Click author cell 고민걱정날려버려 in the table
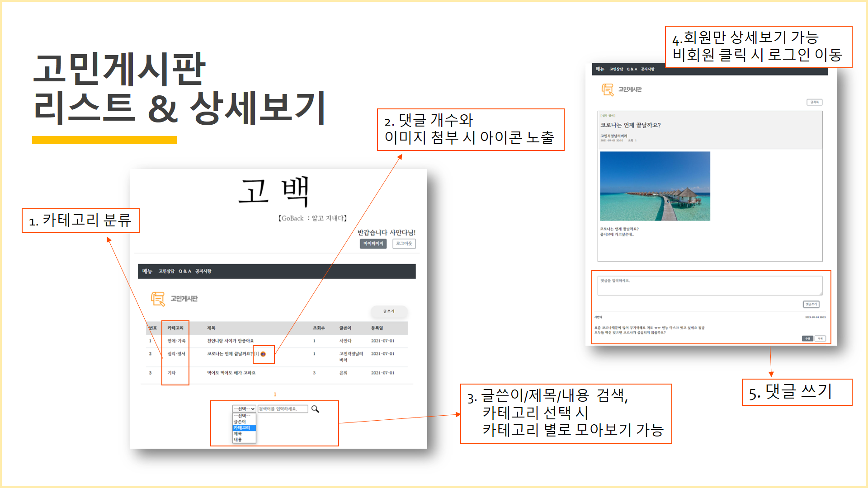The width and height of the screenshot is (868, 488). [x=351, y=357]
